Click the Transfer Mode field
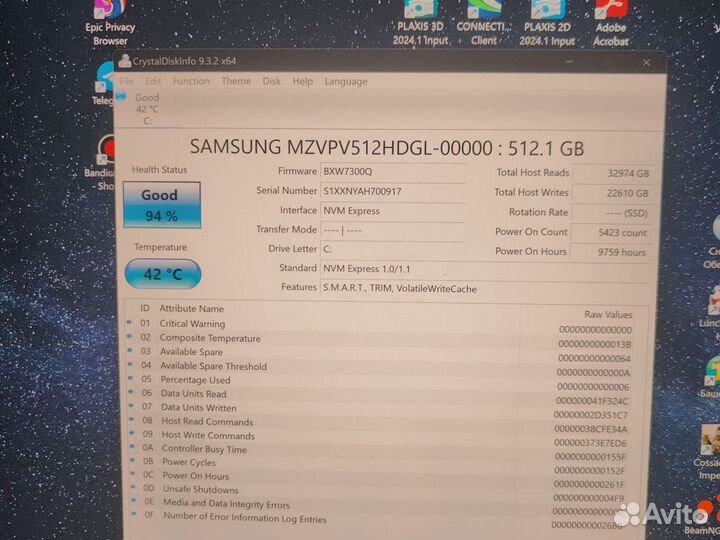 coord(393,230)
